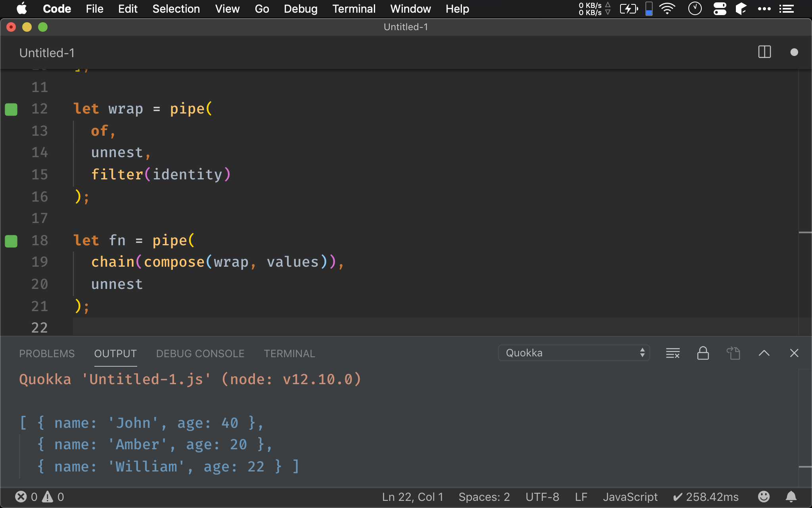Click Ln 22, Col 1 indicator

coord(412,497)
